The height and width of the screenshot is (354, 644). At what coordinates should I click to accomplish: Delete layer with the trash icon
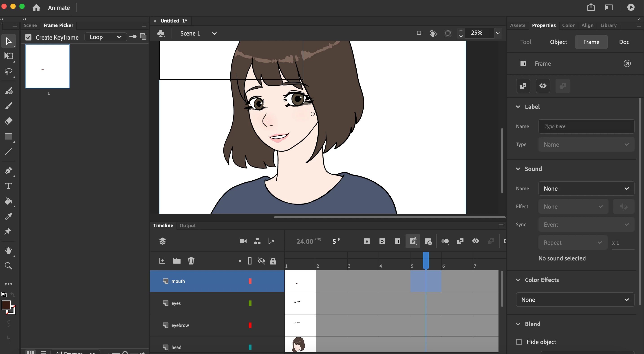(x=191, y=261)
